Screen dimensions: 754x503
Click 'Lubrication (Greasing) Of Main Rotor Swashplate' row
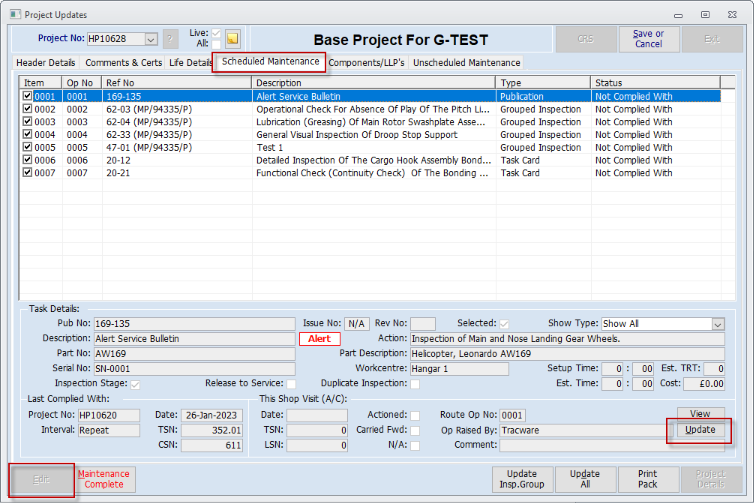(370, 122)
